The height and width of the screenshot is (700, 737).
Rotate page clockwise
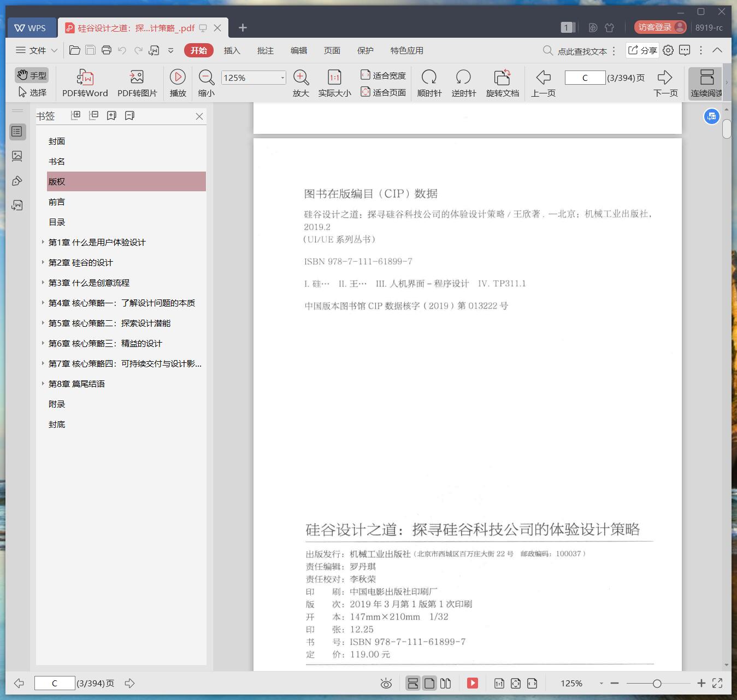coord(429,83)
